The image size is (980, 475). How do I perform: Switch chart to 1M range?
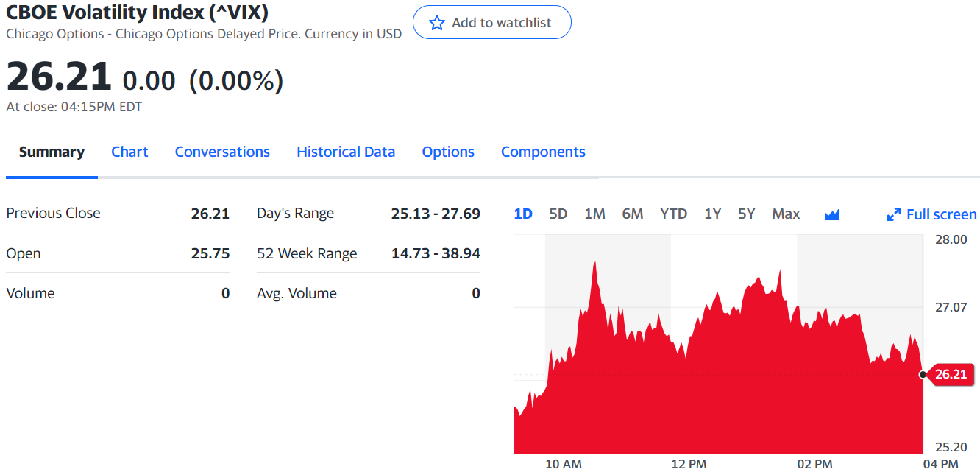click(x=594, y=214)
